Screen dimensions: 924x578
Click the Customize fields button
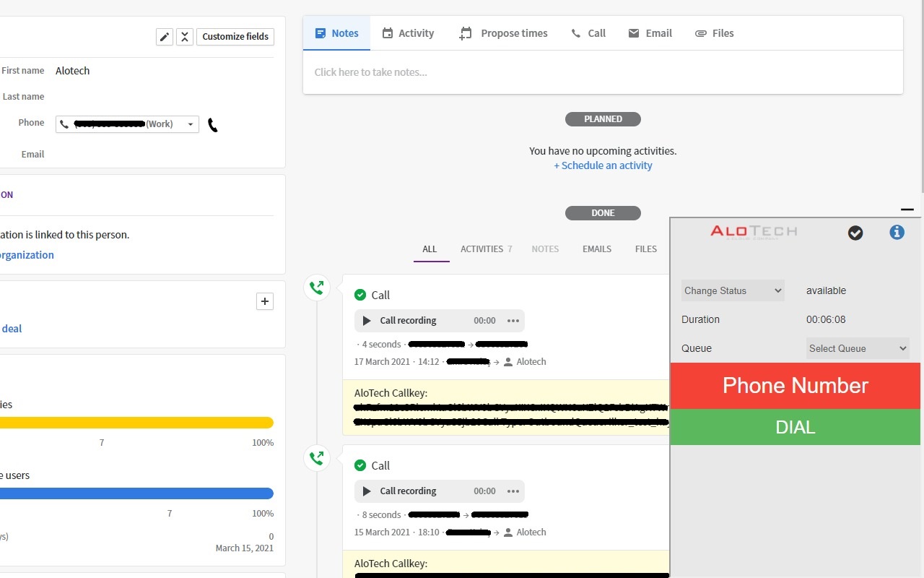235,37
